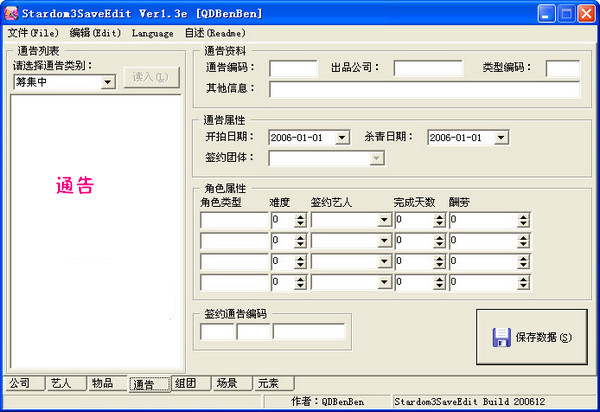
Task: Expand the 通告类别 dropdown showing 筹集中
Action: [x=107, y=82]
